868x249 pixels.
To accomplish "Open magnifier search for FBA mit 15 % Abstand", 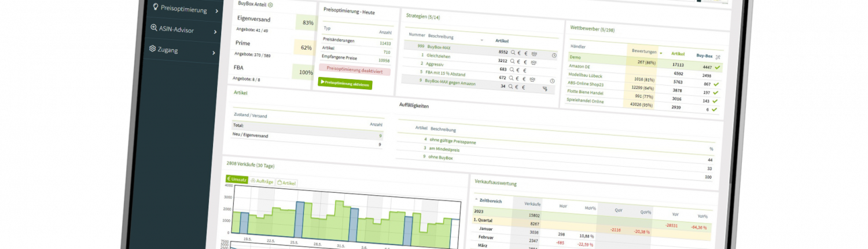I will pos(512,78).
